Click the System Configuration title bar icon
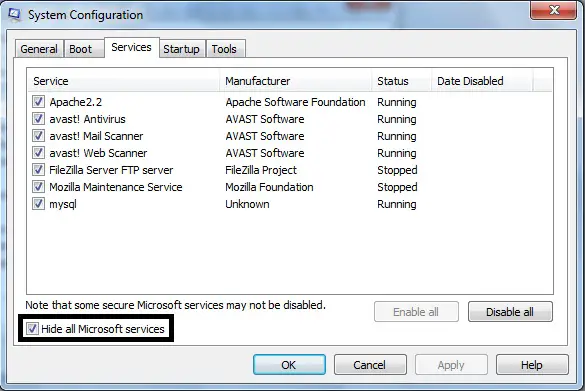 15,15
